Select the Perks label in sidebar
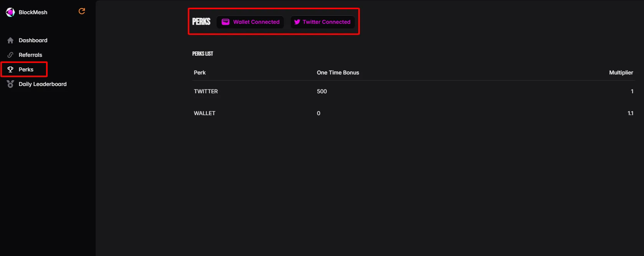The image size is (644, 256). coord(26,69)
